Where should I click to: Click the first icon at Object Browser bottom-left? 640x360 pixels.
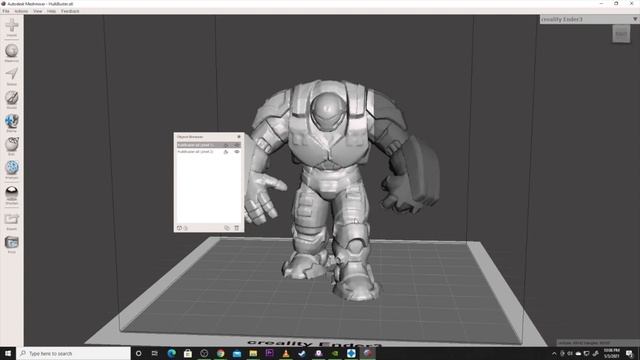(x=179, y=228)
